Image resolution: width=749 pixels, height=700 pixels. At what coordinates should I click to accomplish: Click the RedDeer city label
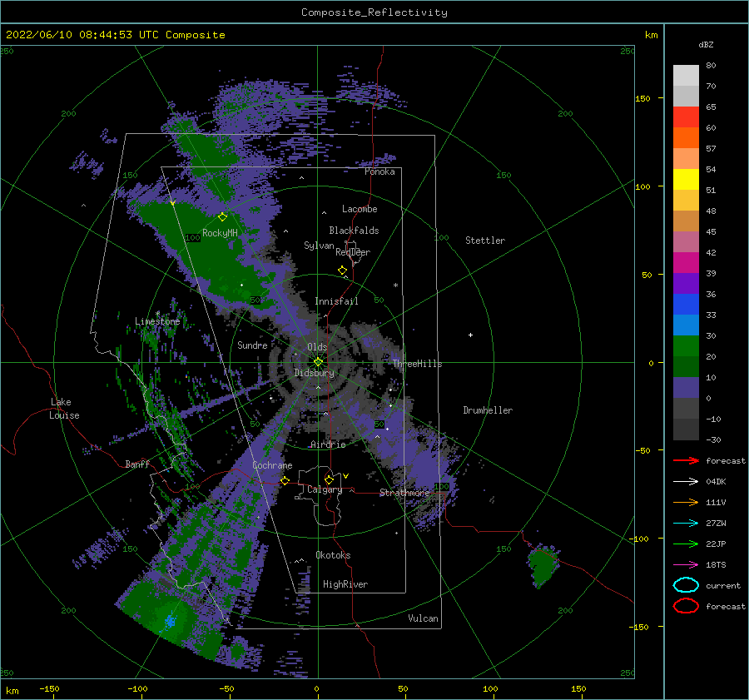tap(353, 252)
